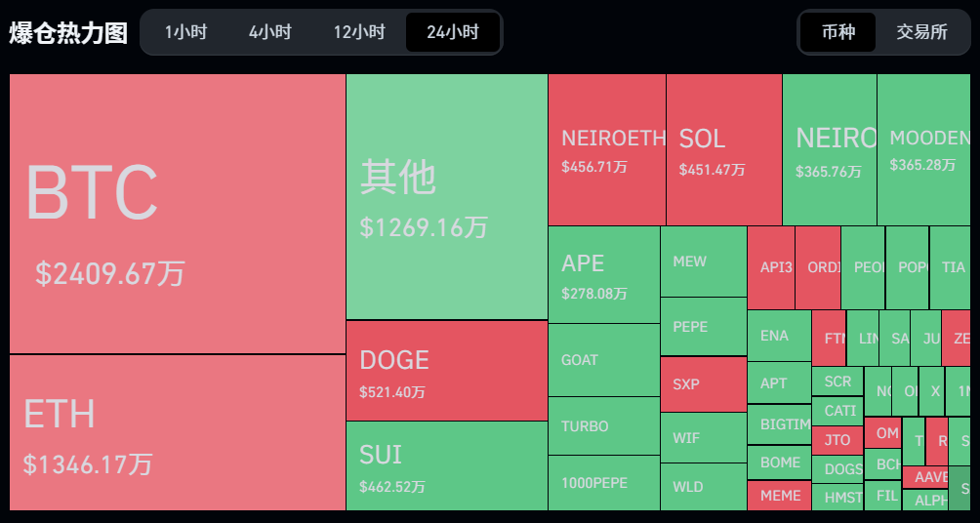Toggle heatmap view to 币种
The width and height of the screenshot is (980, 523).
838,32
